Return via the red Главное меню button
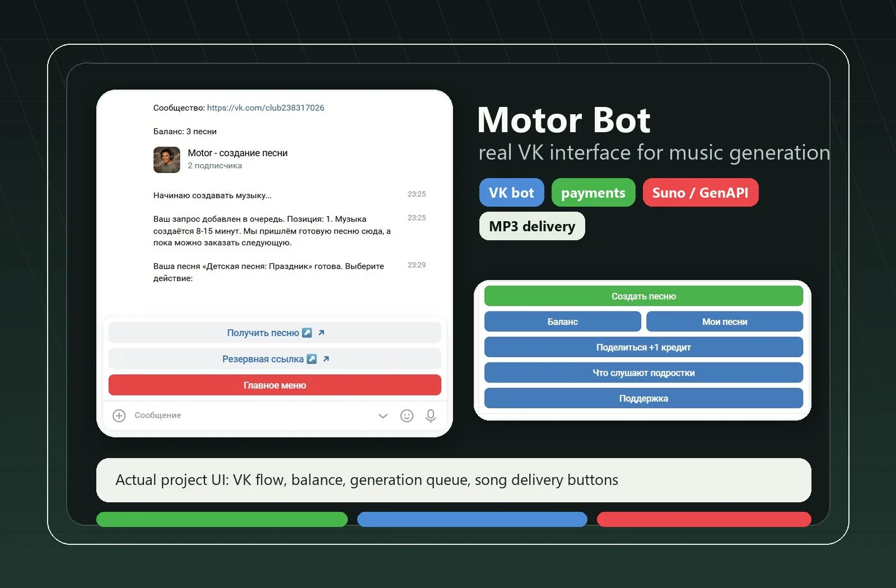The image size is (896, 588). coord(274,385)
